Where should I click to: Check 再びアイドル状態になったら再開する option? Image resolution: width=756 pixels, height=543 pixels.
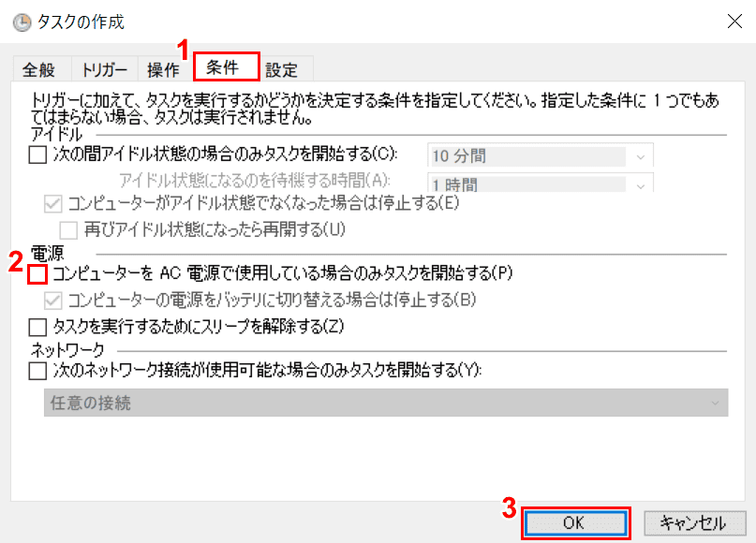(x=68, y=229)
